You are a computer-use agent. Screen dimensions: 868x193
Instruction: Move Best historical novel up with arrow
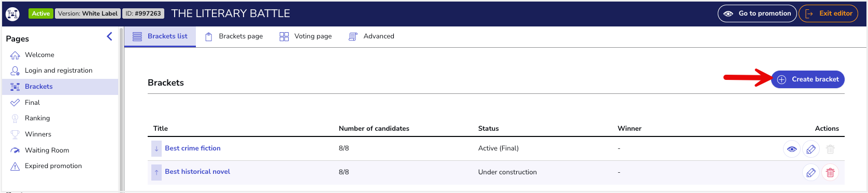click(156, 172)
